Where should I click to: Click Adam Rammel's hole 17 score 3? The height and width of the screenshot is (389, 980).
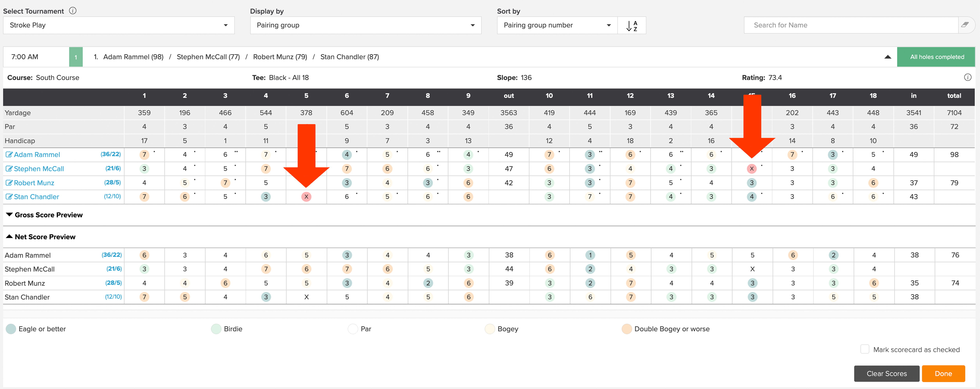[x=832, y=155]
